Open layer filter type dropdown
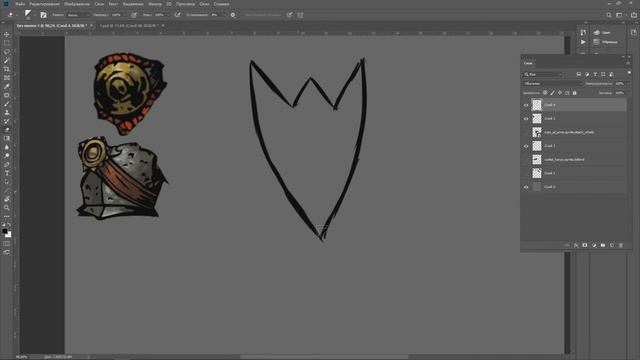 pos(543,74)
